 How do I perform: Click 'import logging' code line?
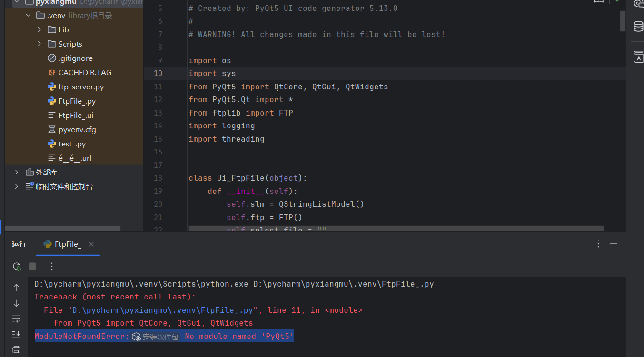click(221, 125)
